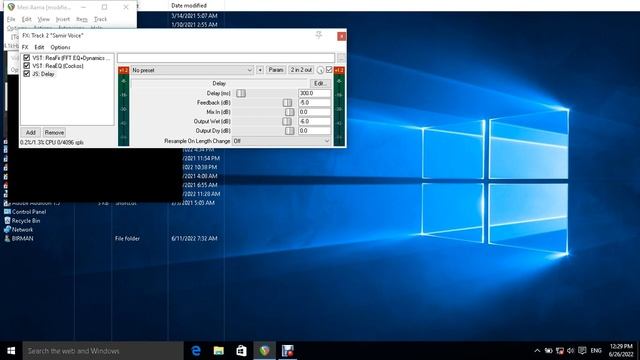Click the Feedback (dB) slider handle
Viewport: 640px width, 360px height.
pos(287,102)
